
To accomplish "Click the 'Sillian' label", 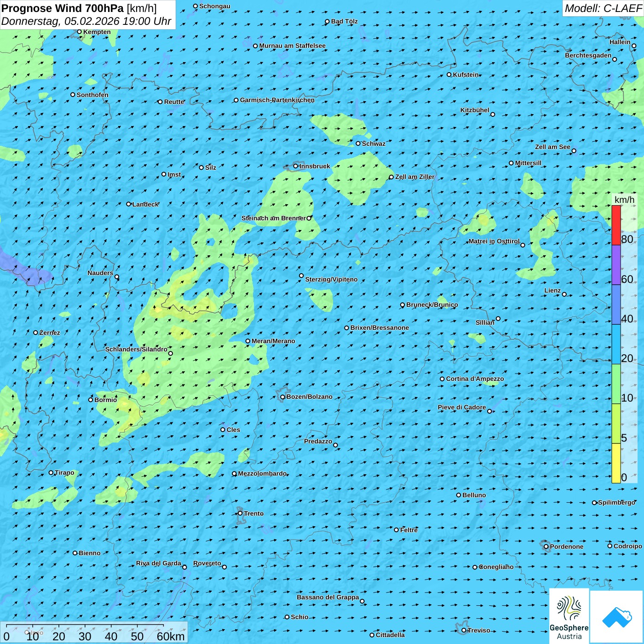I will pos(485,322).
